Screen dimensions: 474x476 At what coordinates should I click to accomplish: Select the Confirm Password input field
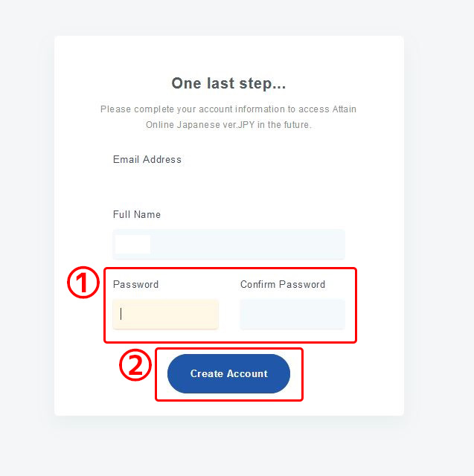coord(292,314)
